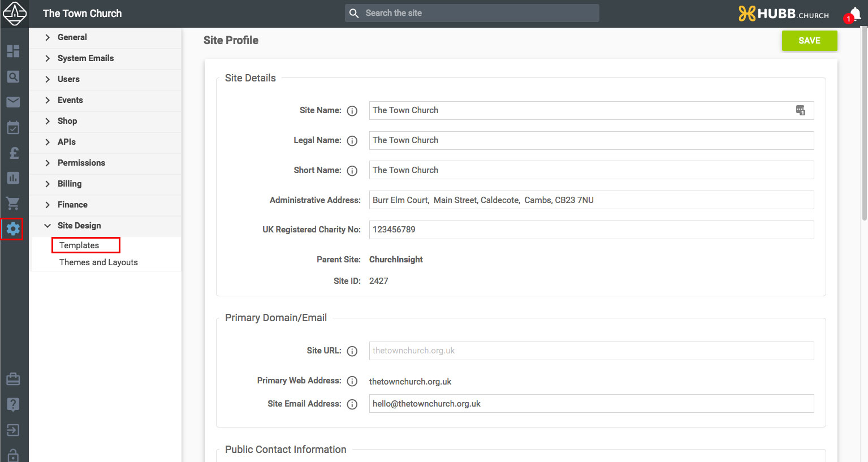This screenshot has width=868, height=462.
Task: Click into the Administrative Address field
Action: [x=591, y=200]
